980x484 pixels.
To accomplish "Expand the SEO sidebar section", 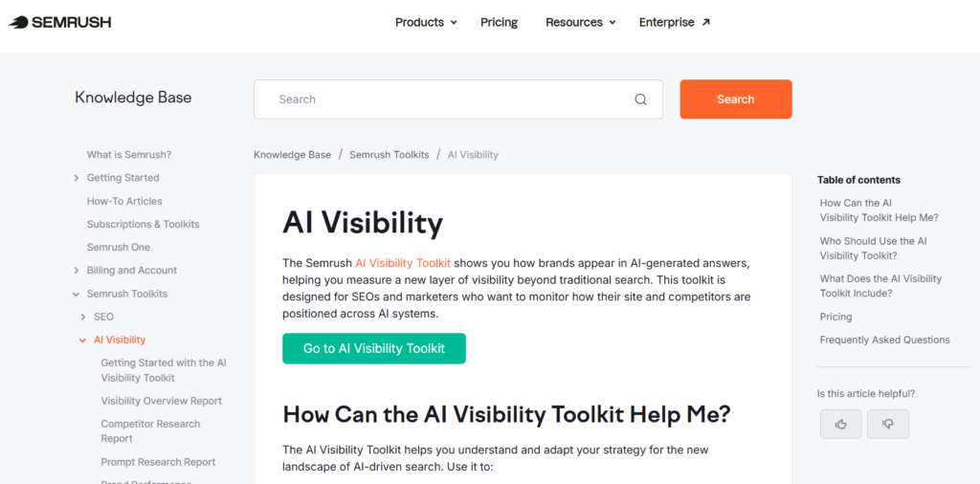I will click(x=83, y=317).
